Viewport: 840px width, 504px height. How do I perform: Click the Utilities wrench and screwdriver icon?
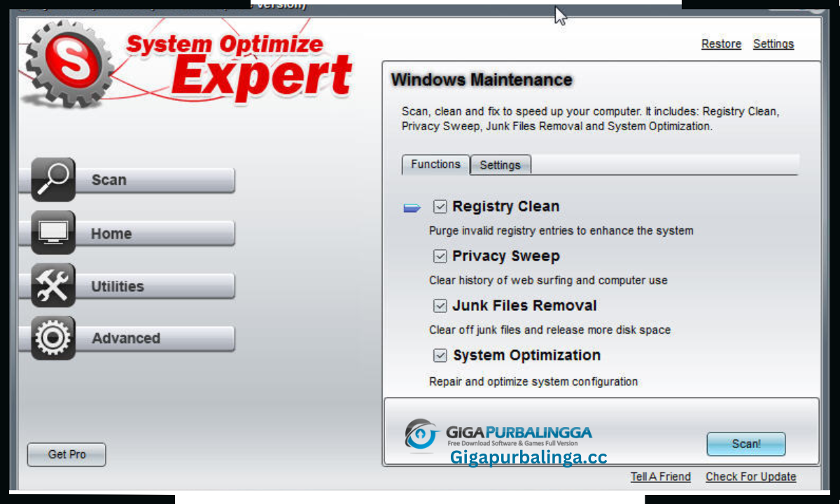(53, 286)
